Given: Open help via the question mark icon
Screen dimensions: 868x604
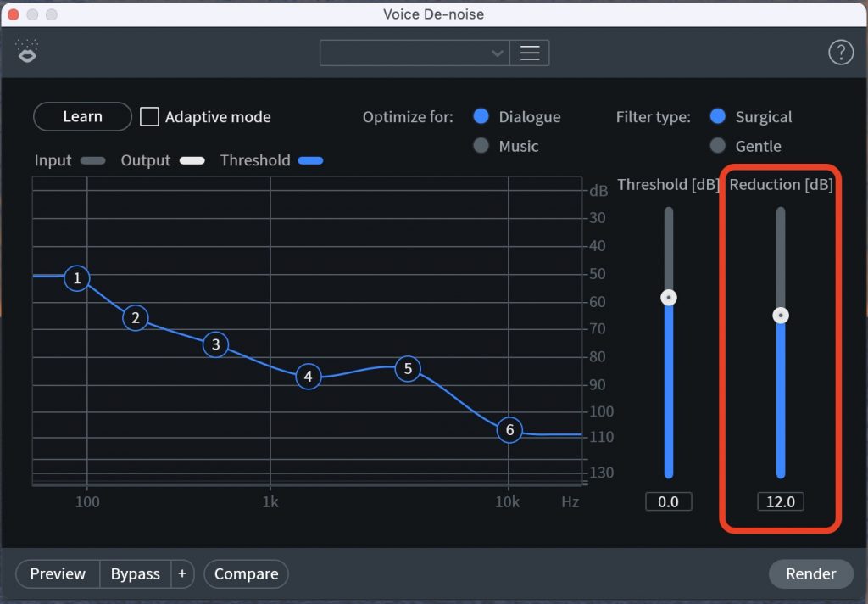Looking at the screenshot, I should coord(841,52).
